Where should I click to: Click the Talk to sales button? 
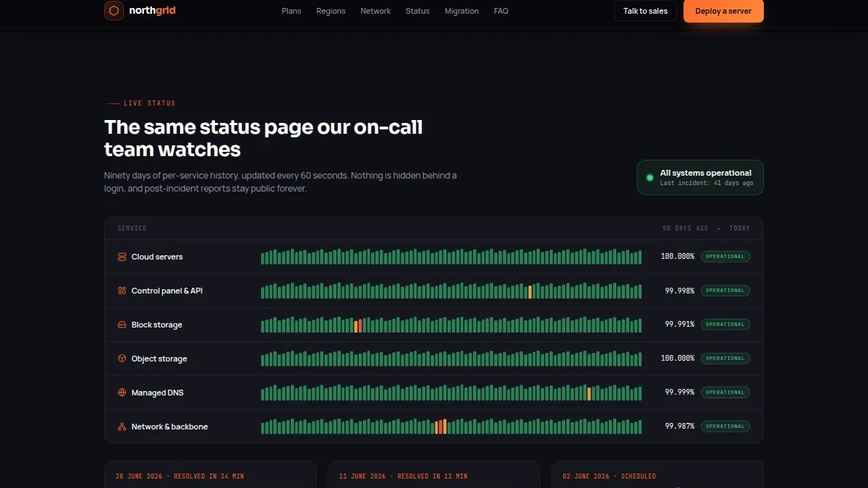[645, 11]
